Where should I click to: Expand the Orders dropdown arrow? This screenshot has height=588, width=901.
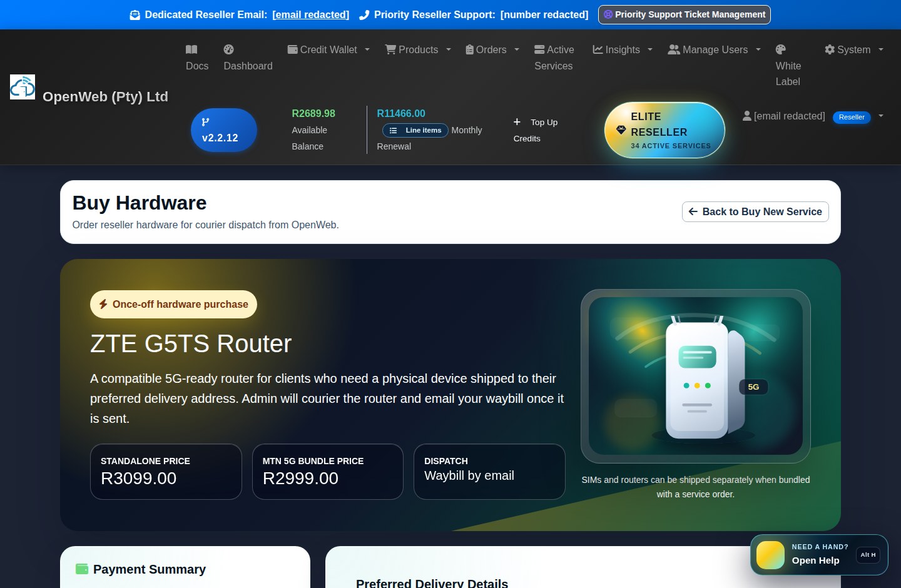coord(517,49)
